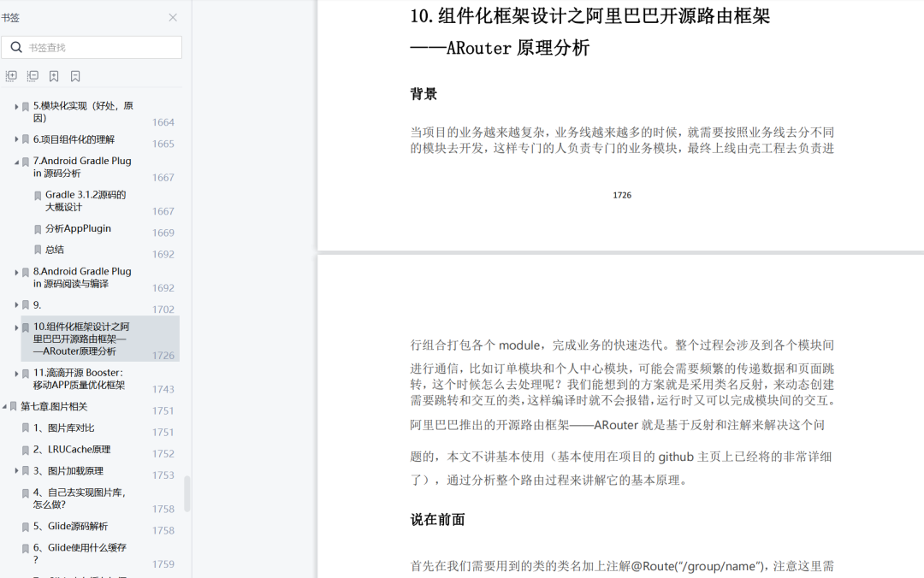Image resolution: width=924 pixels, height=578 pixels.
Task: Click bookmark page number 1743
Action: click(x=163, y=389)
